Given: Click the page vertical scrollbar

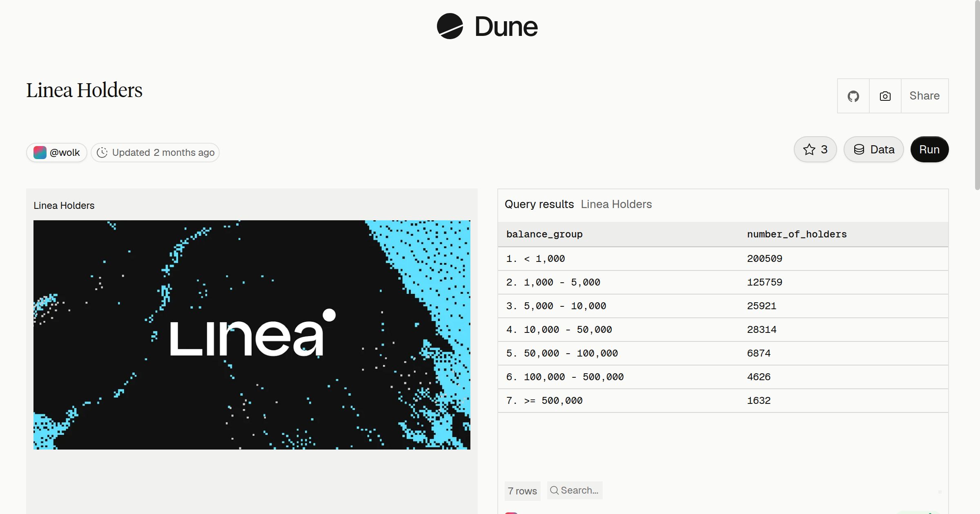Looking at the screenshot, I should coord(977,96).
